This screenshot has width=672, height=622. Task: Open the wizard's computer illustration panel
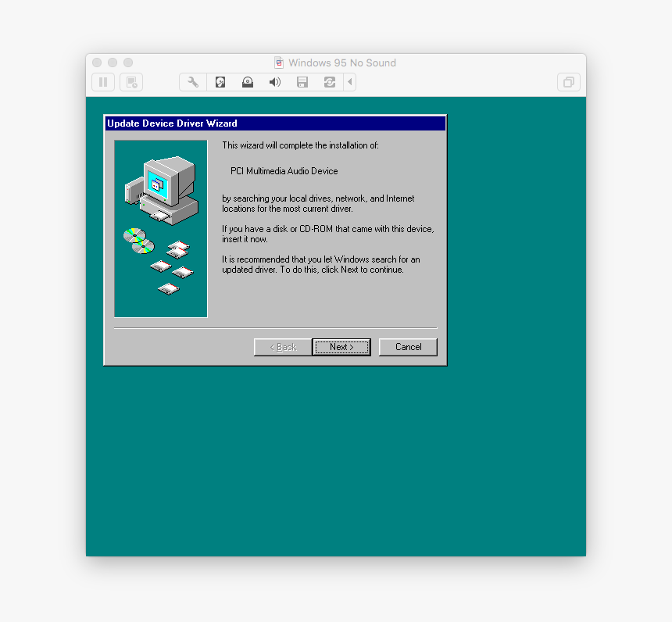point(160,228)
